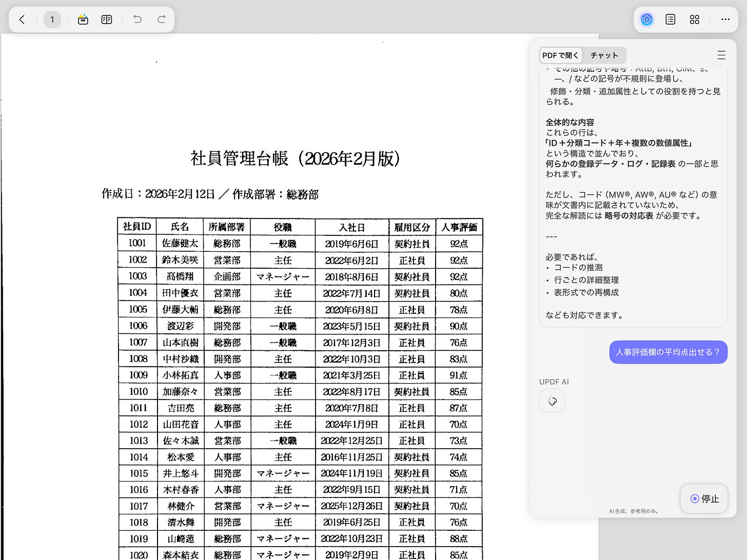This screenshot has width=747, height=560.
Task: Click the 社員管理台帳 document title
Action: point(296,159)
